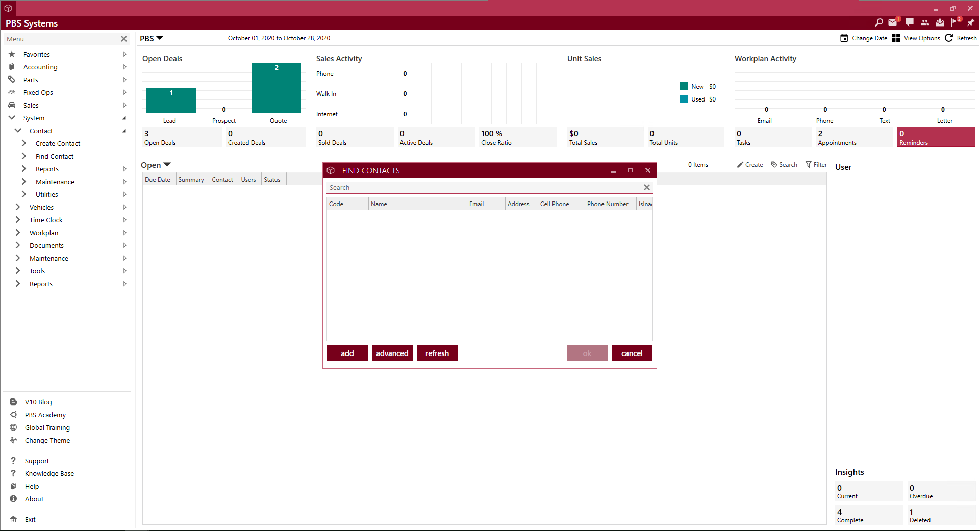The image size is (980, 531).
Task: Click the Complete insights tile
Action: [869, 515]
